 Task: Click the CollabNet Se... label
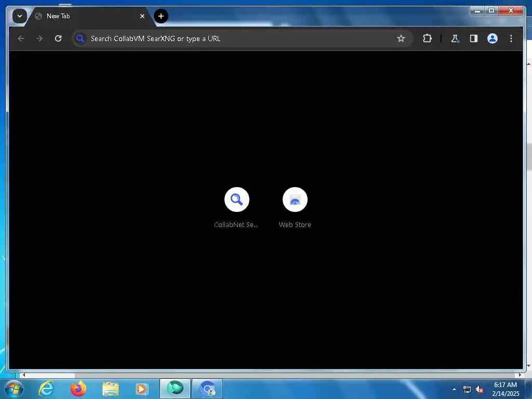point(236,224)
